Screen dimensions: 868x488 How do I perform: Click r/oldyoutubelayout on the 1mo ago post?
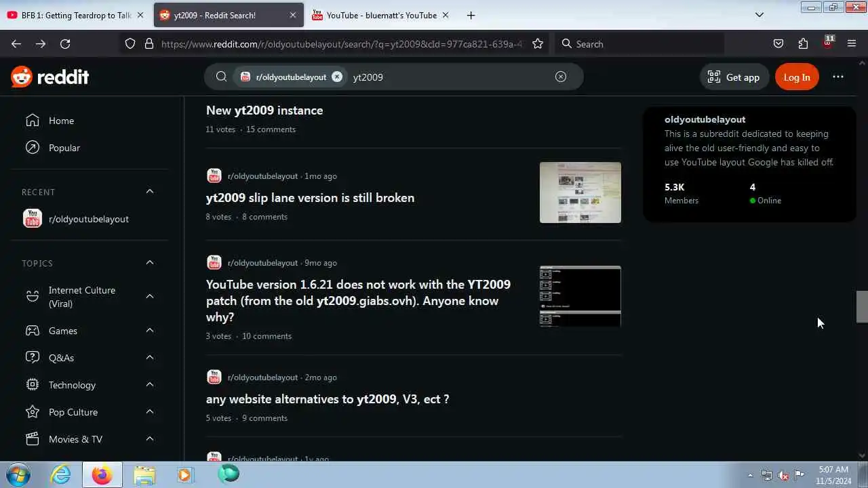coord(262,176)
